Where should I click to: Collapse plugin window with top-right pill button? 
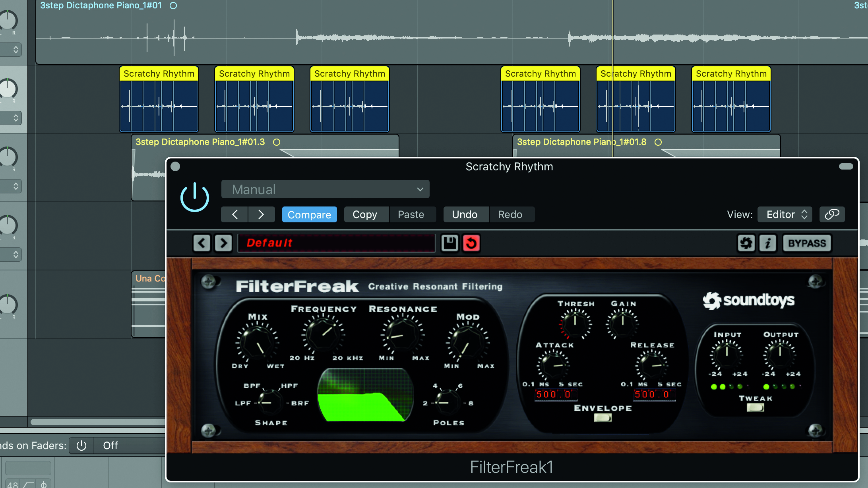tap(846, 166)
